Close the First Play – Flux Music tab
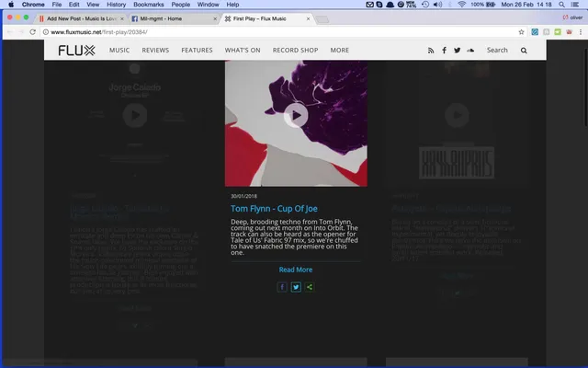This screenshot has height=368, width=588. point(308,18)
